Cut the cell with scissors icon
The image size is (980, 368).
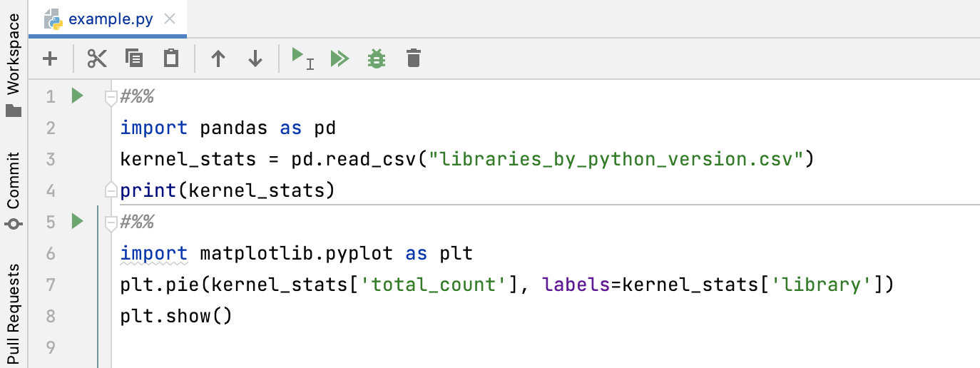coord(97,58)
